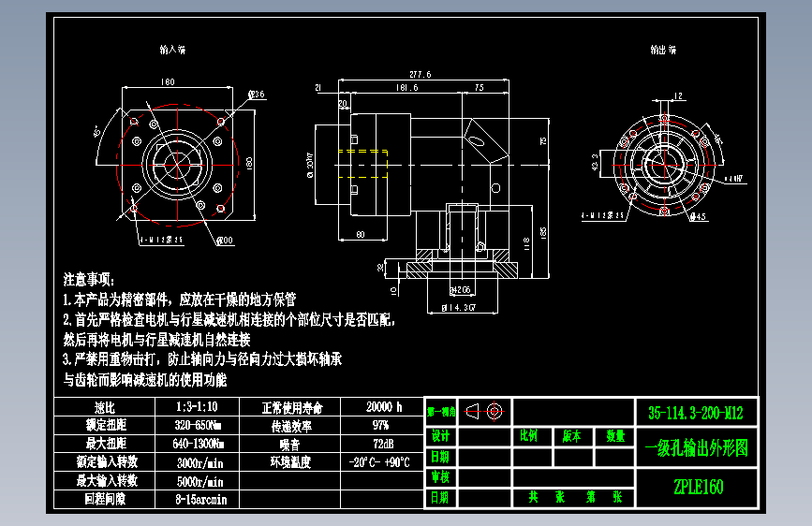The height and width of the screenshot is (526, 812).
Task: Click the 日期 label under 设计
Action: click(x=439, y=457)
